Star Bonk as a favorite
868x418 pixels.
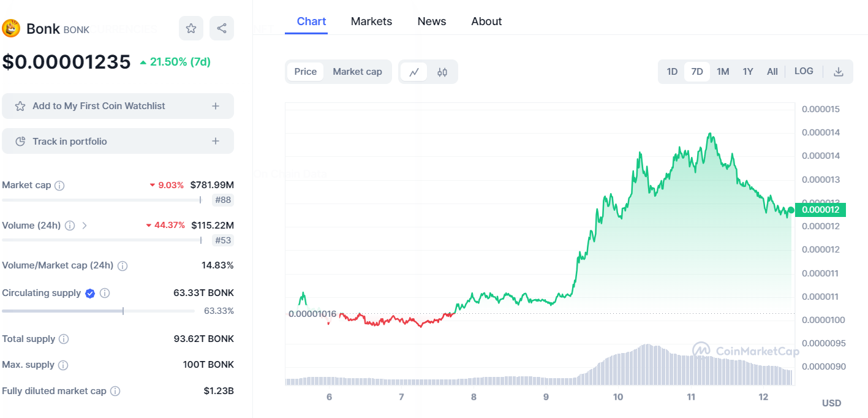tap(191, 28)
